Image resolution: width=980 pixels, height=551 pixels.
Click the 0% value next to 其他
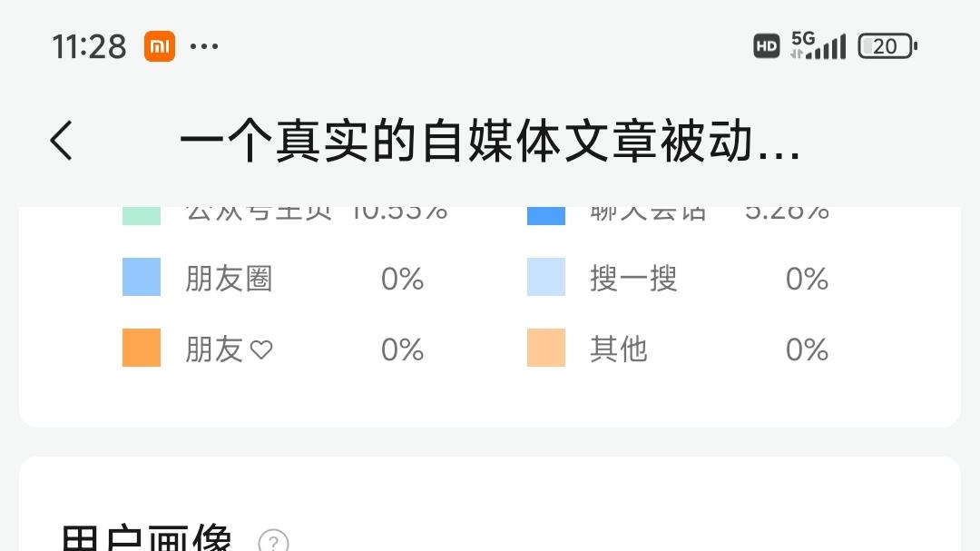(807, 349)
